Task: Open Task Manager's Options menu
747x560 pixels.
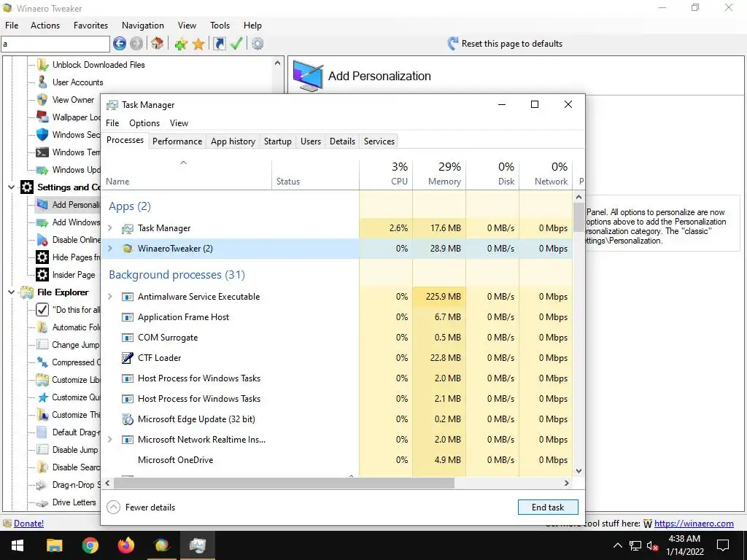Action: tap(144, 122)
